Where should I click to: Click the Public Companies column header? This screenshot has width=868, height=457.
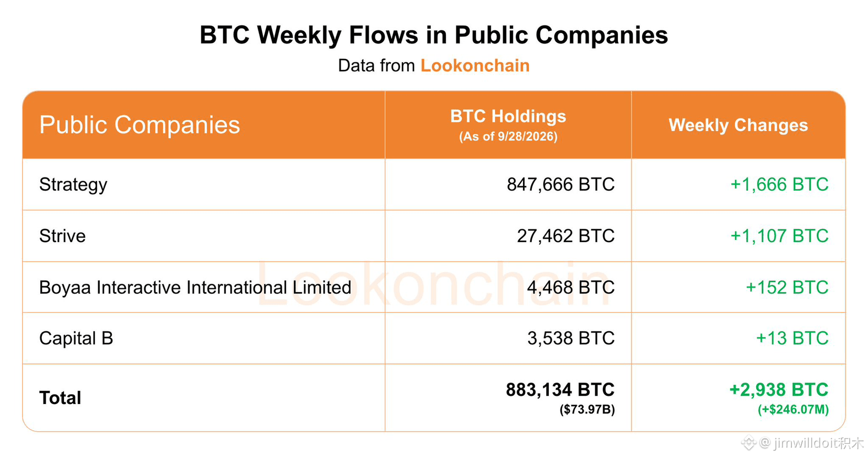(139, 125)
